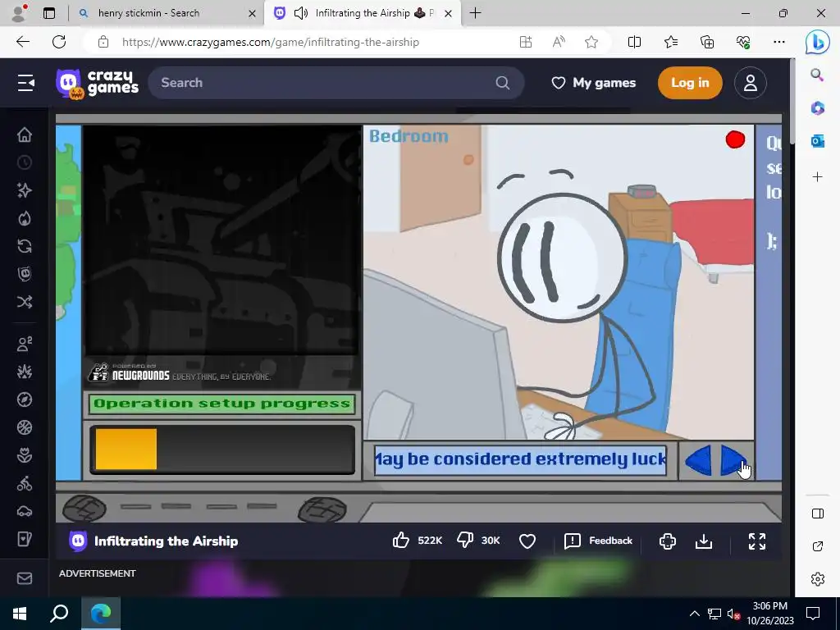Enter fullscreen mode for the game
Image resolution: width=840 pixels, height=630 pixels.
757,541
